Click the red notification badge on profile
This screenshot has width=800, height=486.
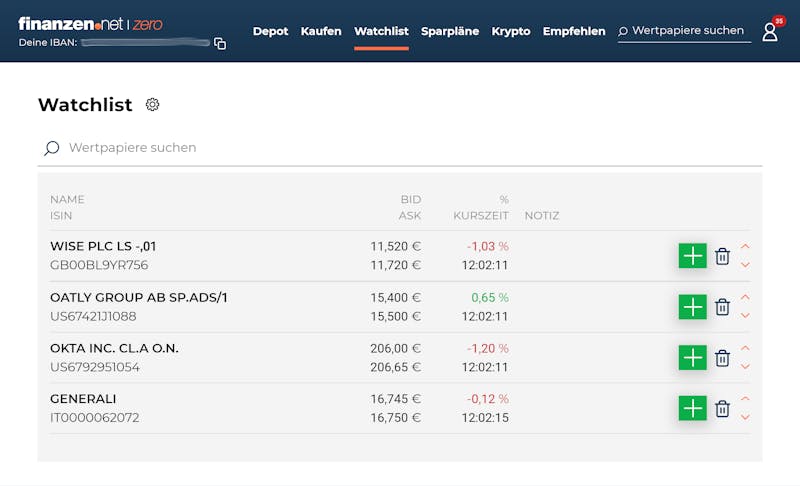779,21
